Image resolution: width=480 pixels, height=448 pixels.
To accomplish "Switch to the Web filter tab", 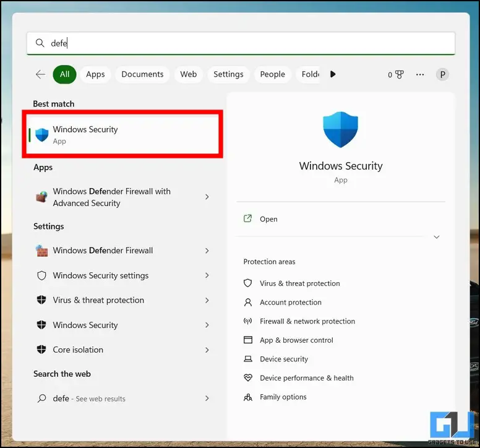I will tap(188, 74).
